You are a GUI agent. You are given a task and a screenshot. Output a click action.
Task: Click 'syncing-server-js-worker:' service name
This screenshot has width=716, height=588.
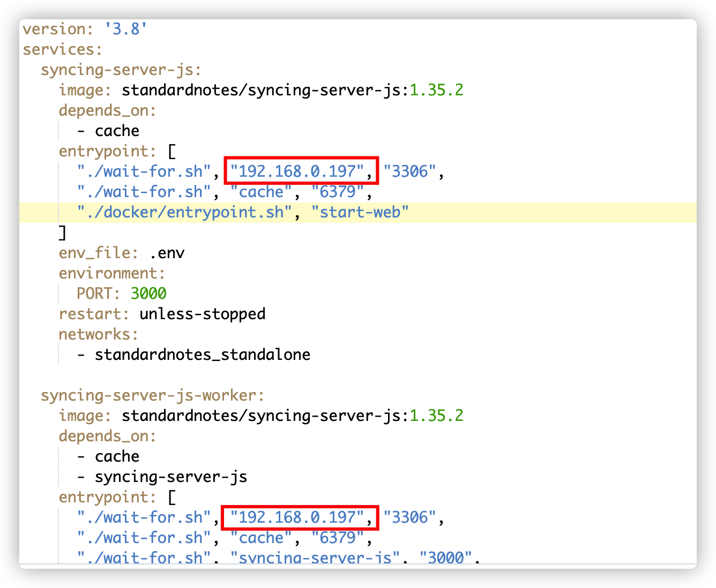click(x=153, y=395)
